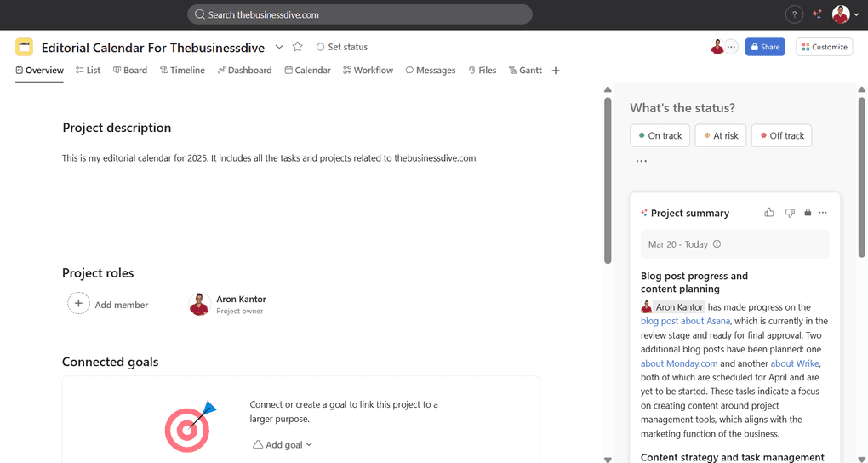Click the Add member plus circle
This screenshot has height=463, width=868.
[x=78, y=304]
